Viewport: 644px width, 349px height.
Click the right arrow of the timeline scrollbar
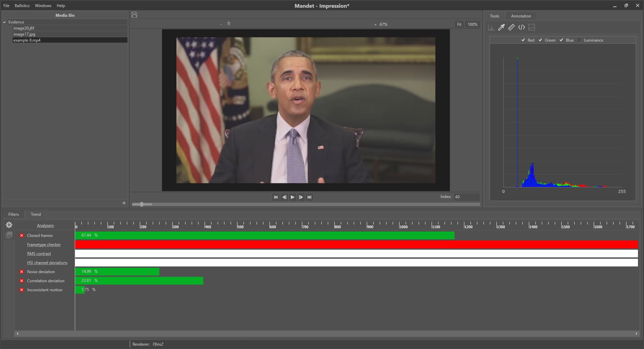(636, 334)
